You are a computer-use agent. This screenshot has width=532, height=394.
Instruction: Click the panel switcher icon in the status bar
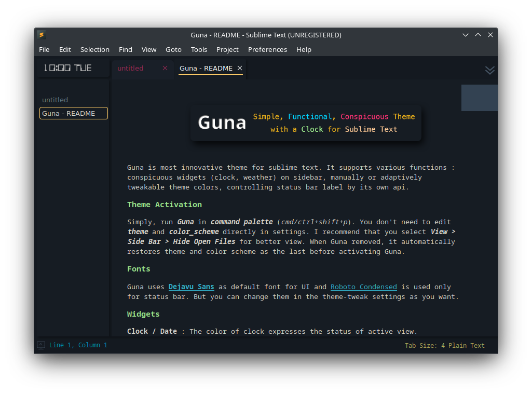[x=40, y=345]
